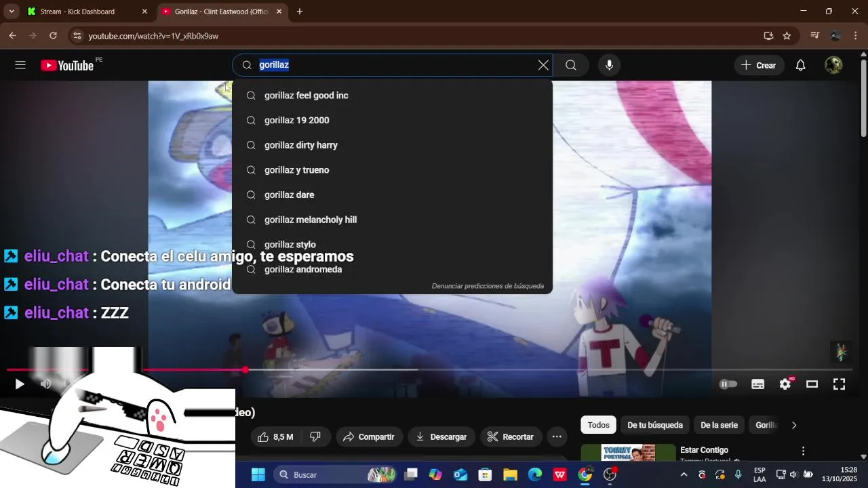Screen dimensions: 868x488
Task: Close the Gorillaz Clint Eastwood tab
Action: 279,12
